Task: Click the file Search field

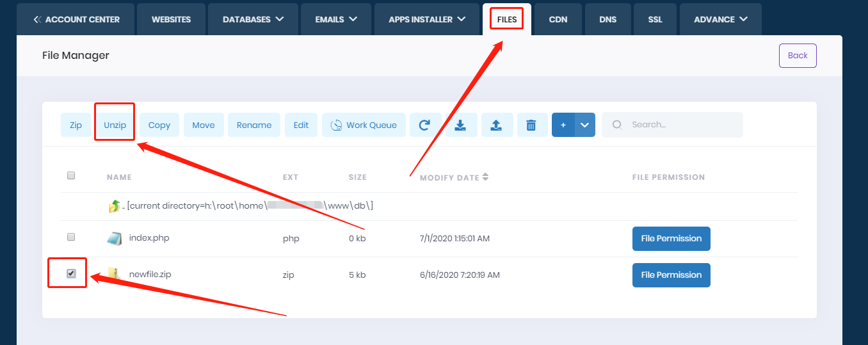Action: point(679,125)
